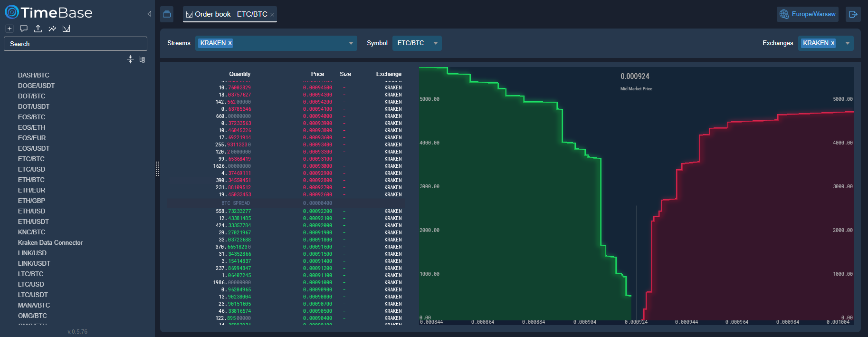Click the create stream plus icon
The image size is (868, 337).
click(x=10, y=29)
